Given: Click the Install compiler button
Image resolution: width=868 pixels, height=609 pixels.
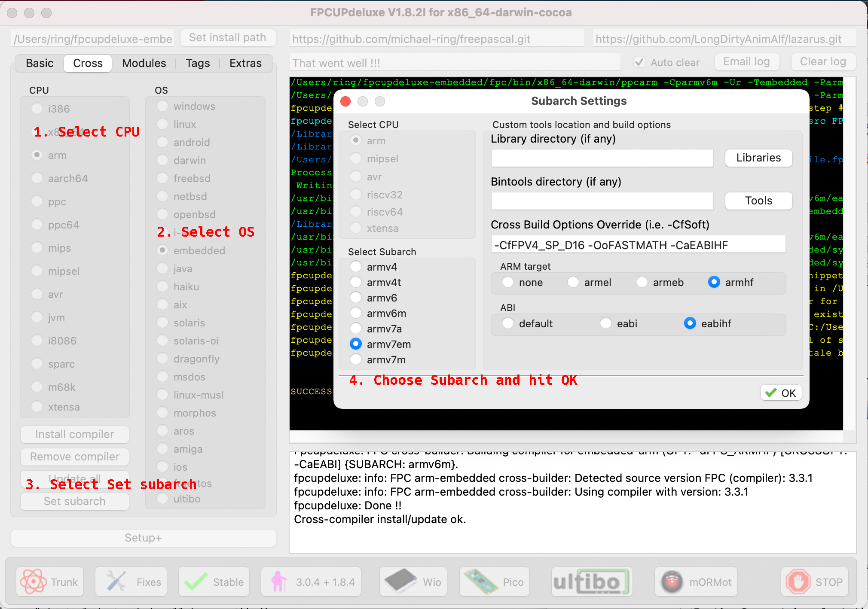Looking at the screenshot, I should tap(75, 434).
